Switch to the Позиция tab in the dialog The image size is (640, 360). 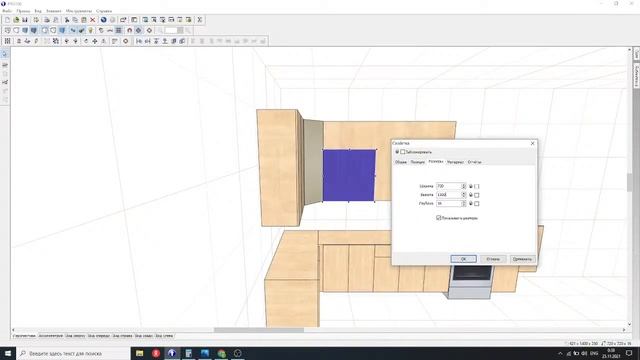(418, 162)
